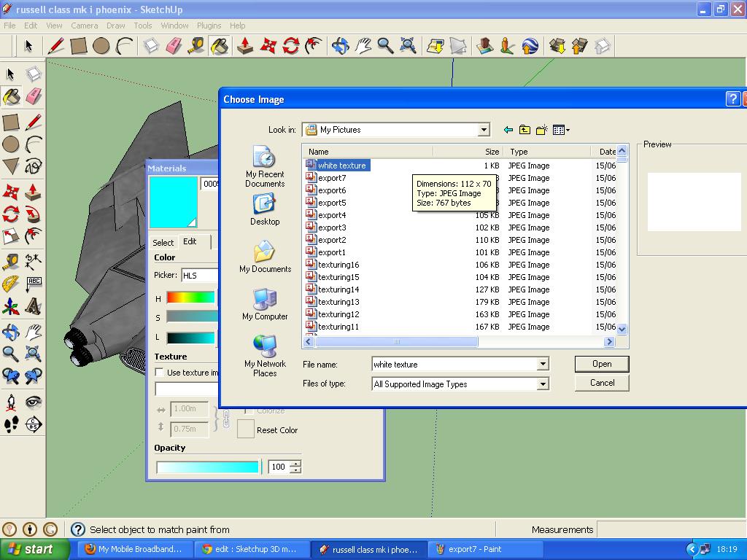This screenshot has width=747, height=560.
Task: Switch to the Select tab in Materials
Action: point(163,242)
